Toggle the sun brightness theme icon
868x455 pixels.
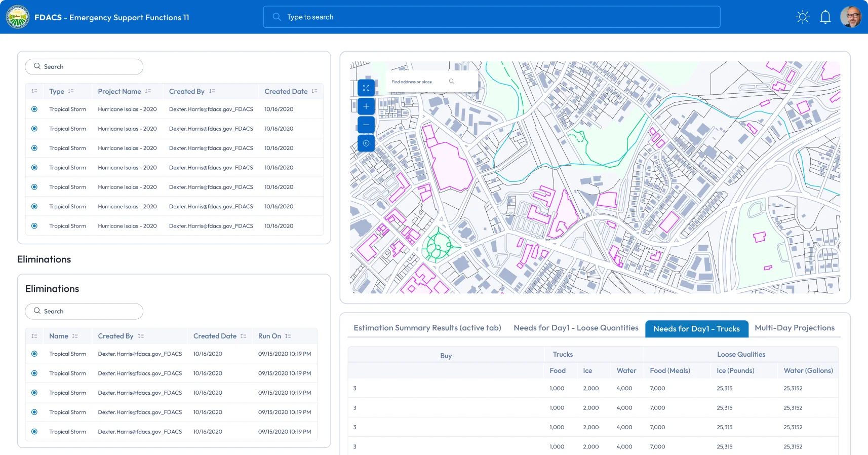(x=803, y=17)
